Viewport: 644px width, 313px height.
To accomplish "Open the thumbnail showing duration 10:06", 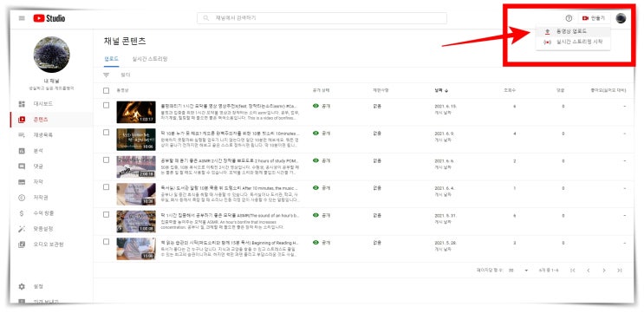I will coord(136,140).
